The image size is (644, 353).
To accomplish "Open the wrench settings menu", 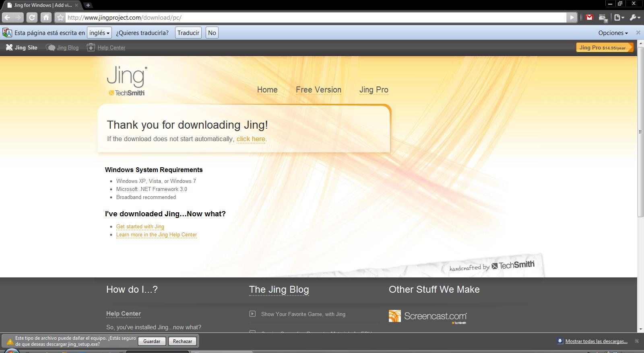I will click(x=634, y=17).
